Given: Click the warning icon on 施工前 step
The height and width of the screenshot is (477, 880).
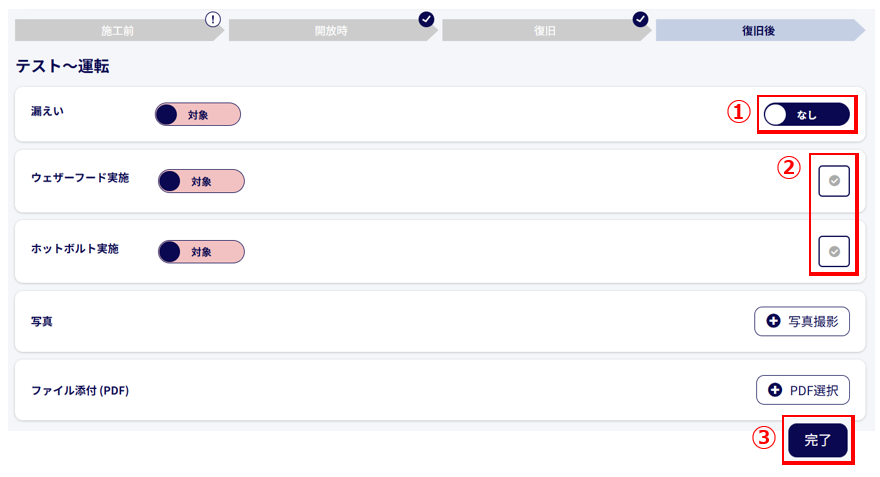Looking at the screenshot, I should click(x=213, y=20).
